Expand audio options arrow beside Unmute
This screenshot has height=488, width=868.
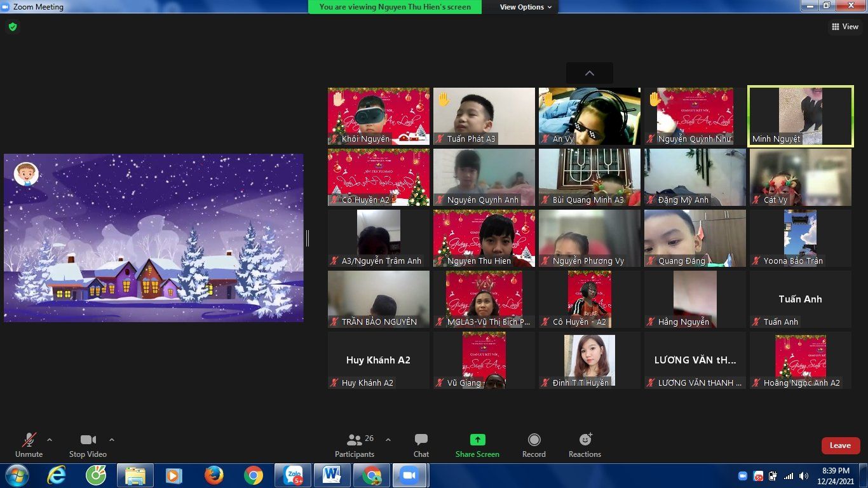(x=50, y=440)
